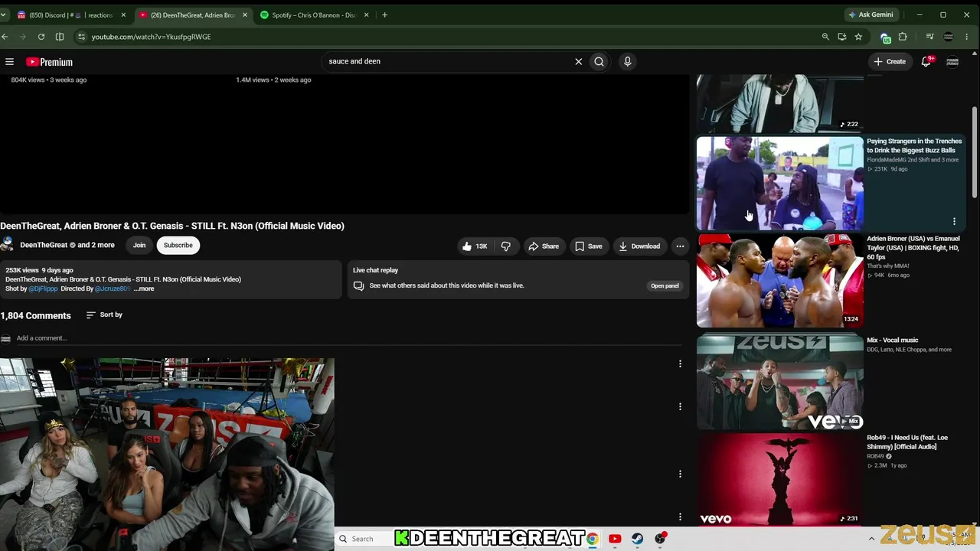Viewport: 980px width, 551px height.
Task: Close the Discord tab
Action: tap(123, 15)
